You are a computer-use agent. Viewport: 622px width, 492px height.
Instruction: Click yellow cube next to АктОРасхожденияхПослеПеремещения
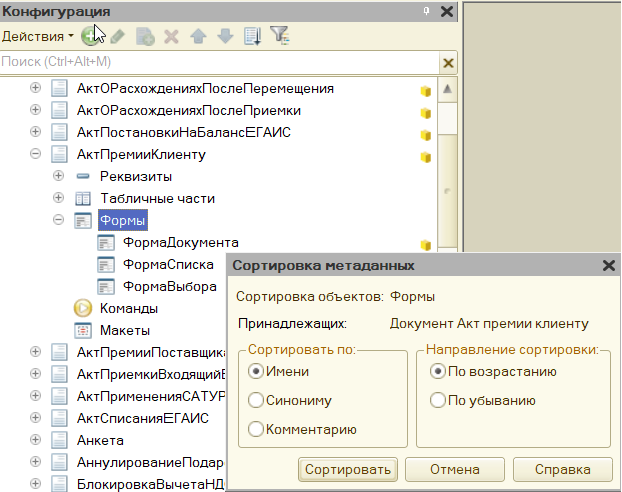click(x=426, y=91)
